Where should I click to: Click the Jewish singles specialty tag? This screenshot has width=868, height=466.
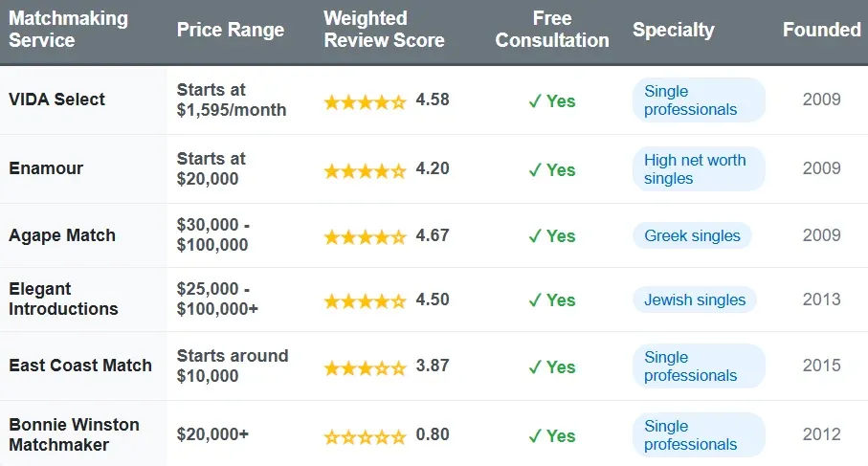(x=694, y=300)
